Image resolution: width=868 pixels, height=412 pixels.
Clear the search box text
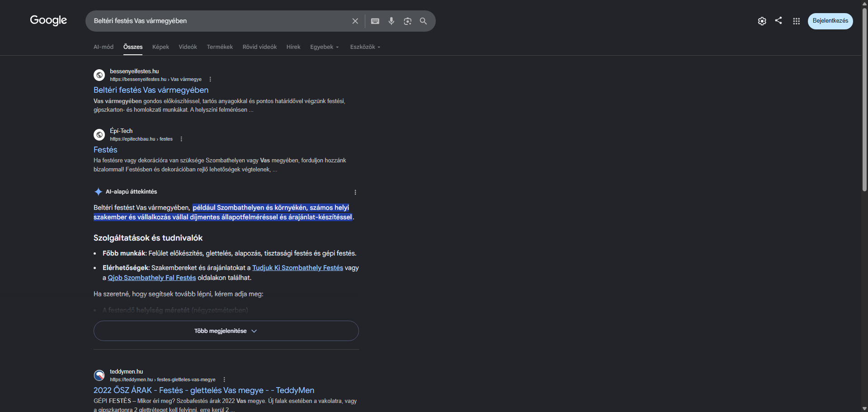click(355, 21)
